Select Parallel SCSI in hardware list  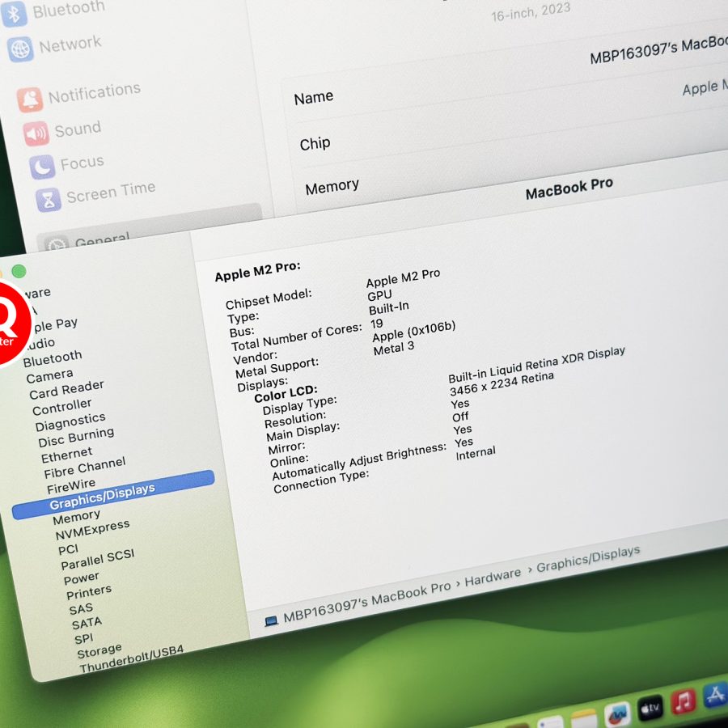click(x=98, y=559)
